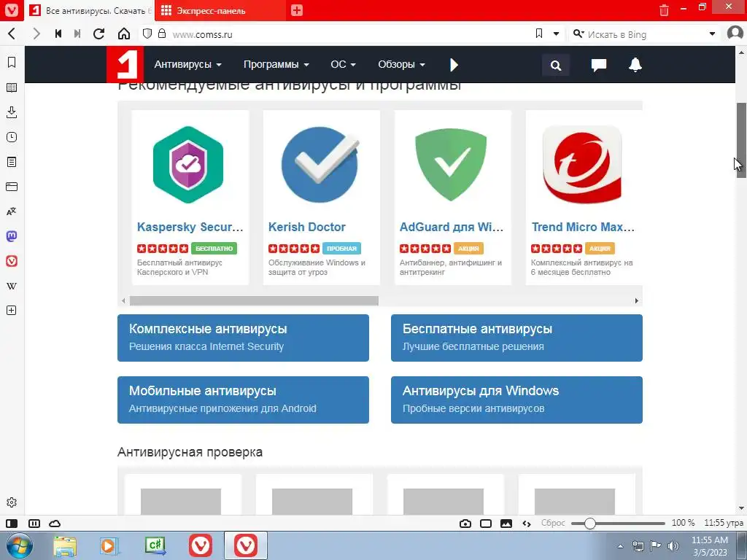Open the comments speech bubble icon
747x560 pixels.
click(x=598, y=65)
